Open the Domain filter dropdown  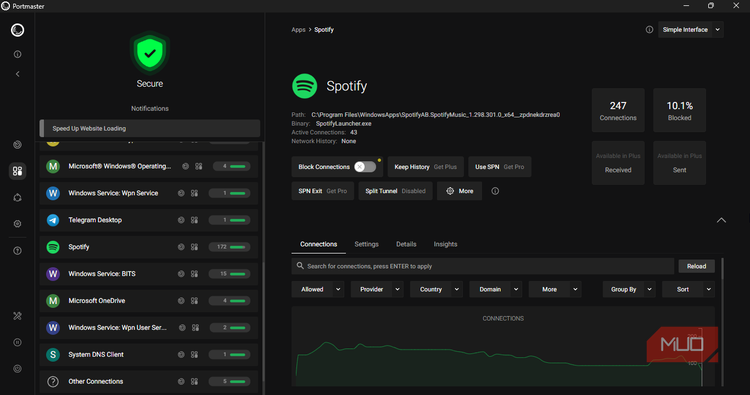[496, 289]
